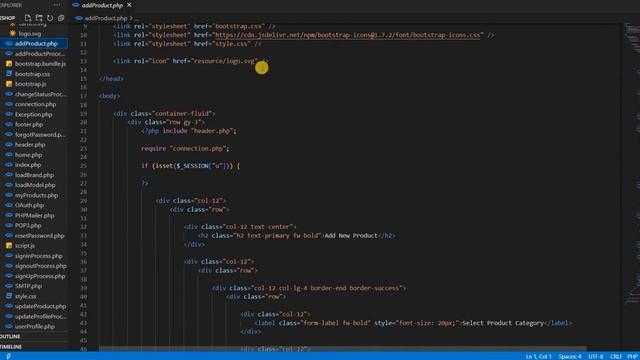Screen dimensions: 640x360
Task: Open POP3.php in Explorer
Action: tap(28, 225)
